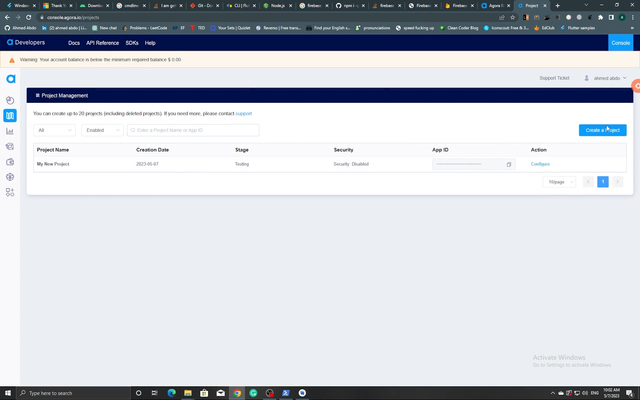Viewport: 640px width, 400px height.
Task: Focus the project name or App ID search field
Action: (193, 130)
